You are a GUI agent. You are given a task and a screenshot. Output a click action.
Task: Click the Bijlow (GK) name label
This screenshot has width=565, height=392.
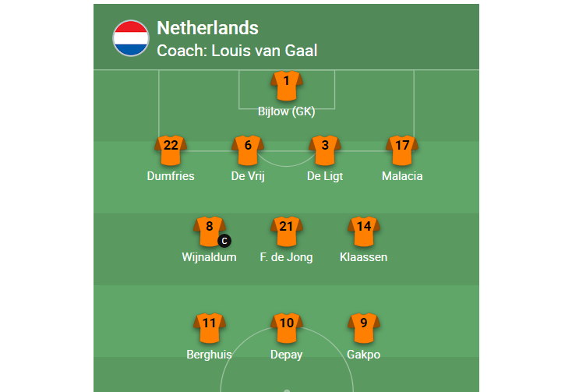pos(287,111)
